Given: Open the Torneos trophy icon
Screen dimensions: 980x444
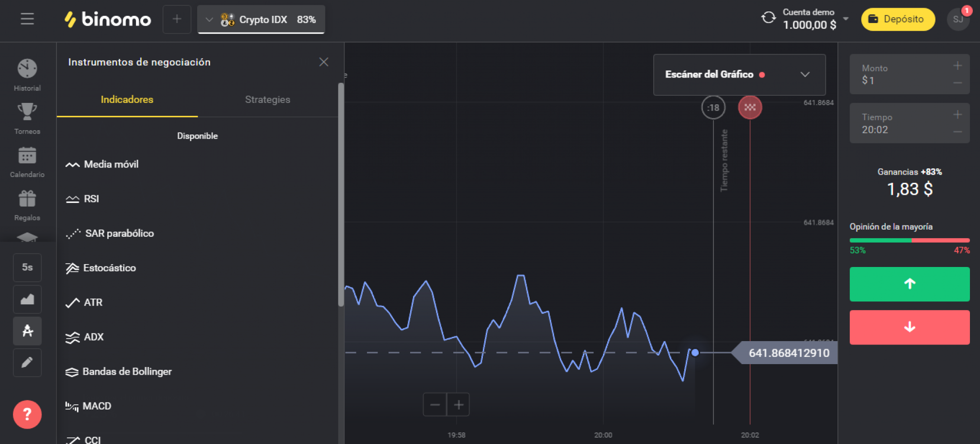Looking at the screenshot, I should pos(27,112).
